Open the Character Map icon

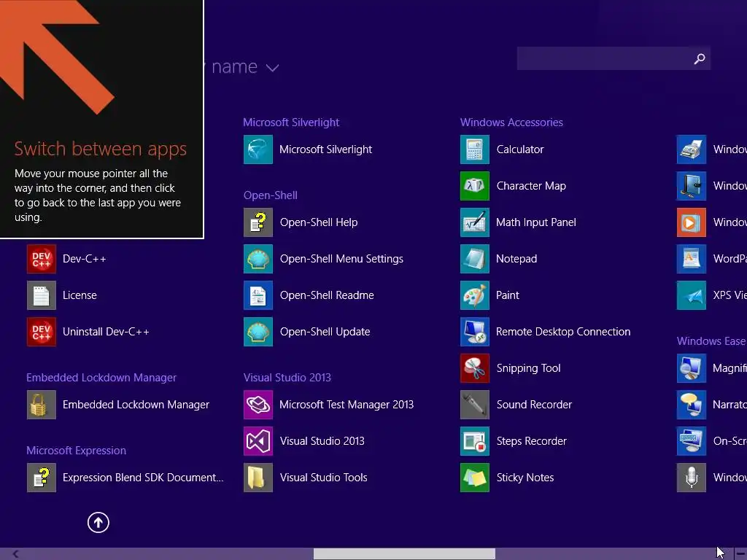[475, 186]
